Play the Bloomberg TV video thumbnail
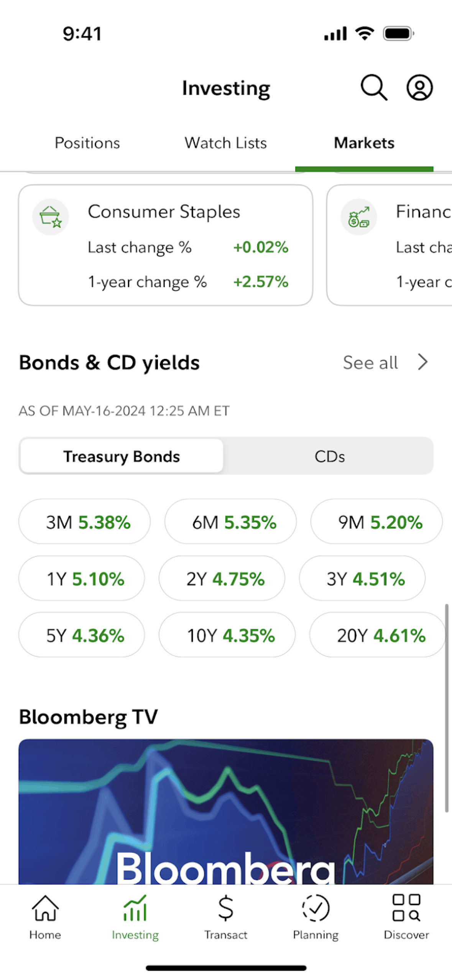This screenshot has width=452, height=980. pos(226,811)
